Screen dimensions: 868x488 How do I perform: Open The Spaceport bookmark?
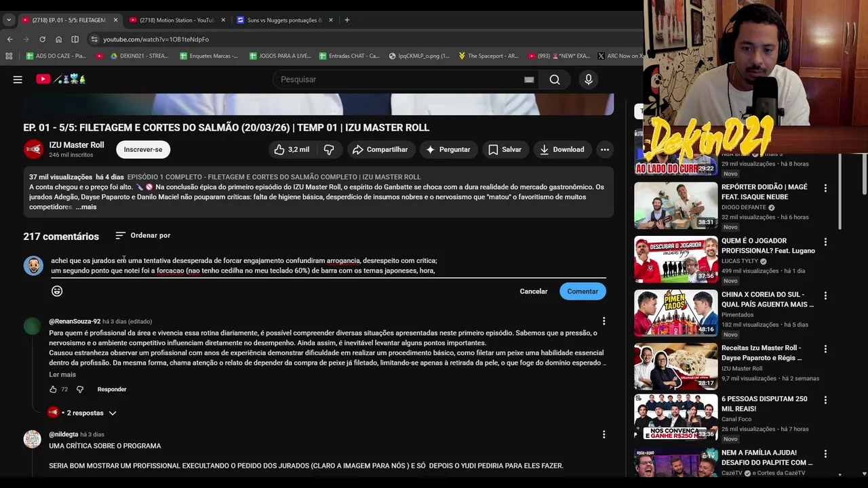488,56
